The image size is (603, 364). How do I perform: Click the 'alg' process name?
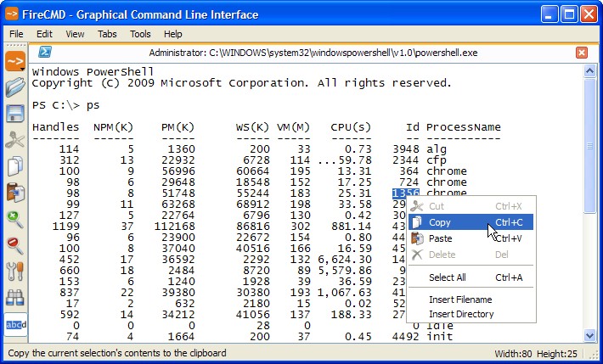[437, 149]
